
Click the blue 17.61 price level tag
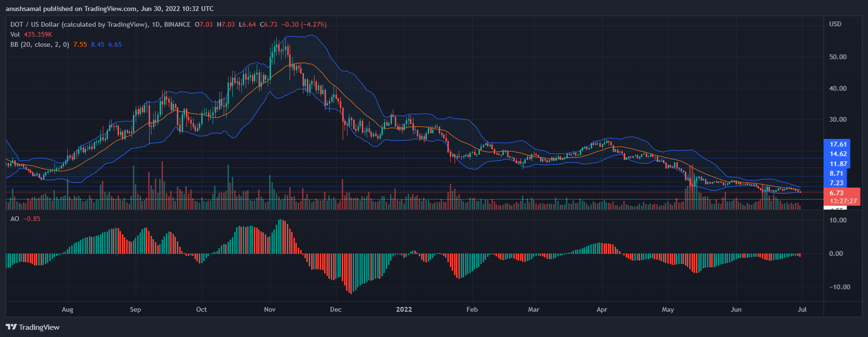(838, 144)
